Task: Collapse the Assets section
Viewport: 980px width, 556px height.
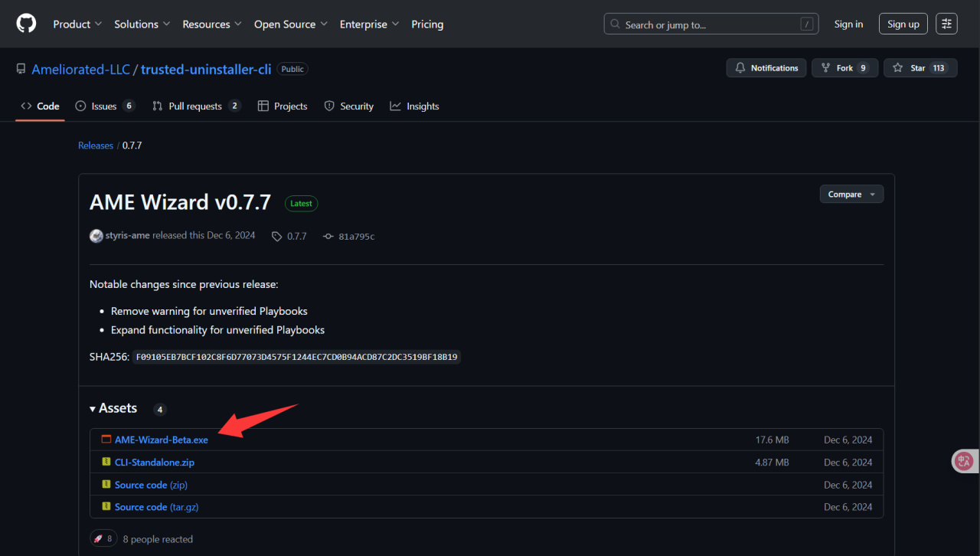Action: (113, 408)
